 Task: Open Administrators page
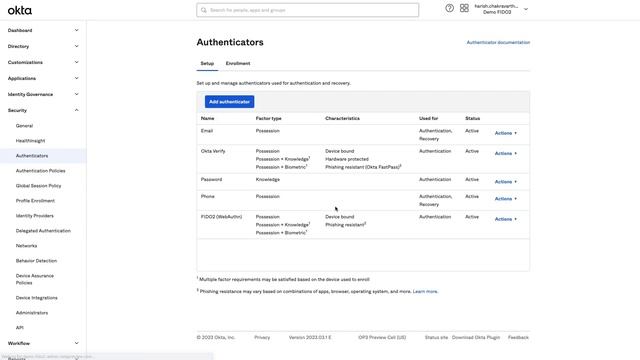32,313
